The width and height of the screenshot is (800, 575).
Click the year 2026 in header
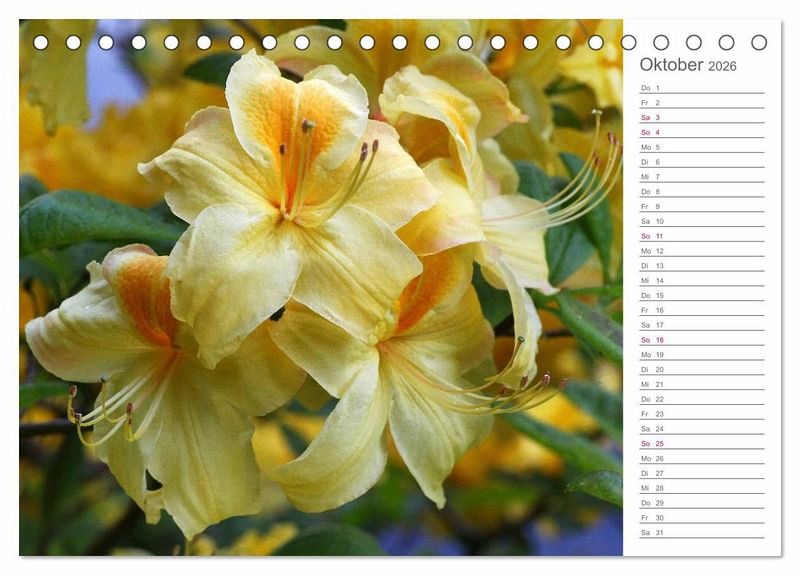click(722, 67)
